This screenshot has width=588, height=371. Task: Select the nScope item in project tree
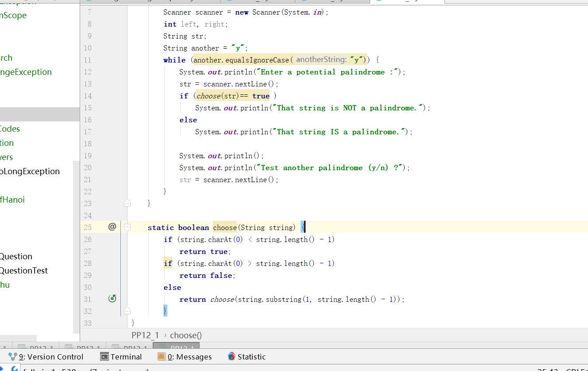(13, 15)
